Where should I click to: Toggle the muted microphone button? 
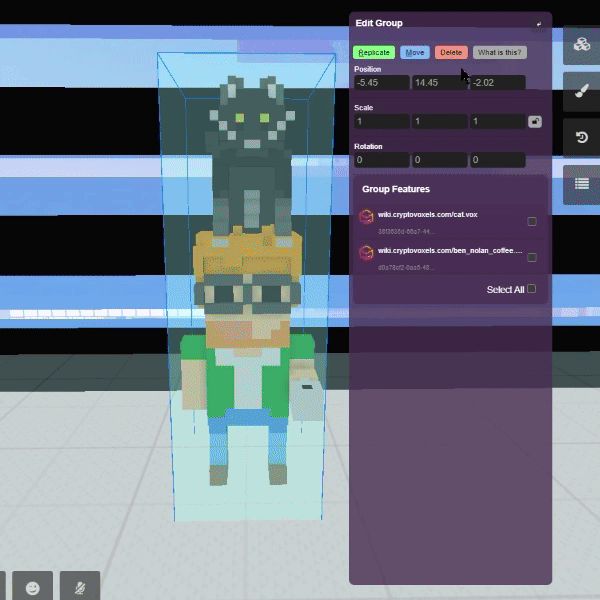click(80, 586)
